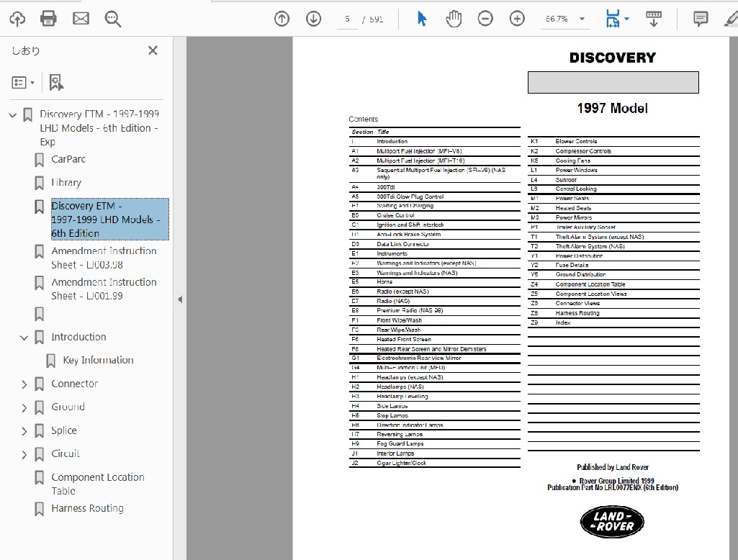Open the Component Location Table bookmark
Viewport: 738px width, 560px height.
point(98,484)
